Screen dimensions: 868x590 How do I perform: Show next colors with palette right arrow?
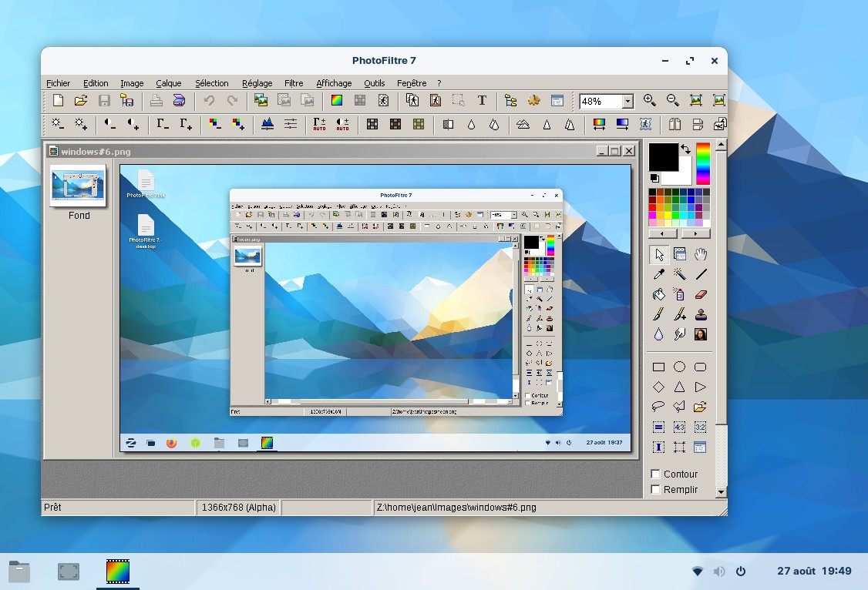click(695, 233)
